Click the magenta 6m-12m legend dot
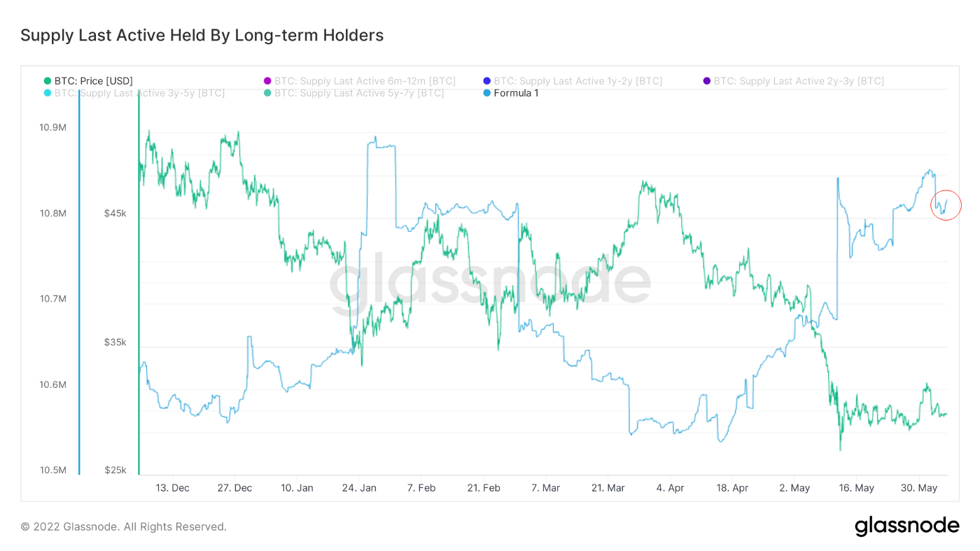 coord(267,81)
